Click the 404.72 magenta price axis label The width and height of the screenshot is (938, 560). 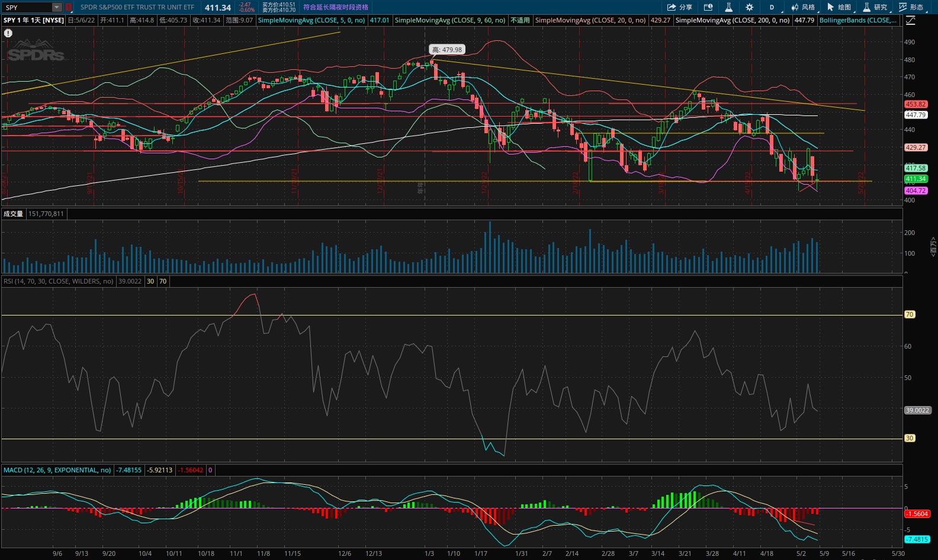coord(915,191)
